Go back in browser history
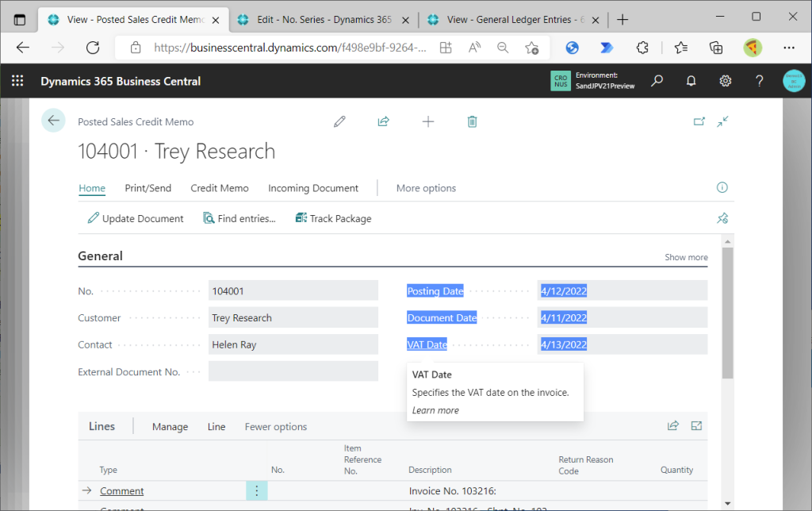The height and width of the screenshot is (511, 812). (23, 48)
